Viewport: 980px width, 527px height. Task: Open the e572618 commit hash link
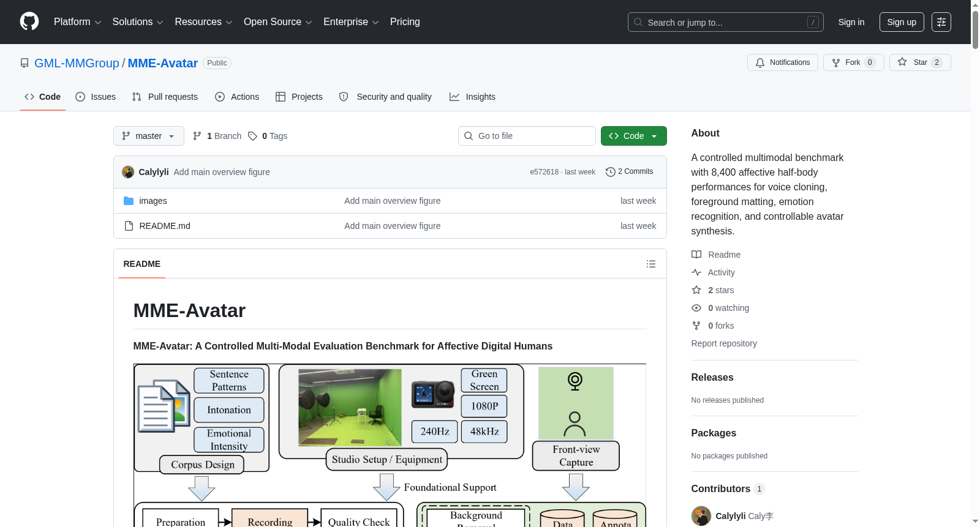[x=545, y=172]
